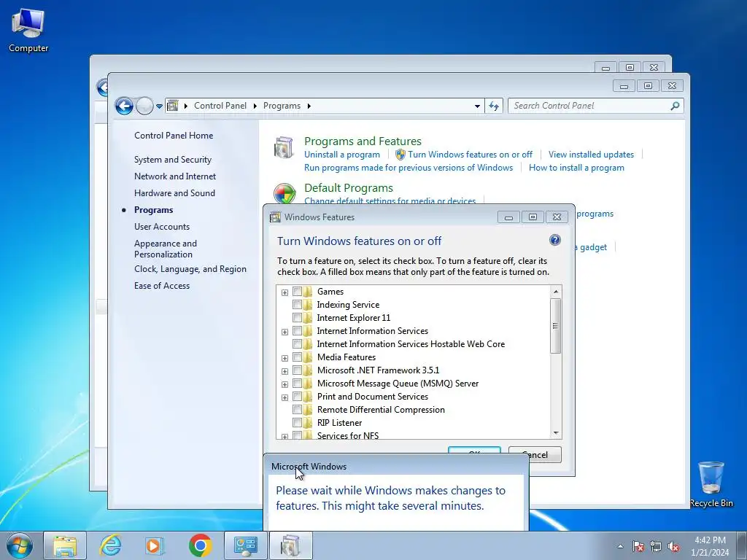Check IIS Hostable Web Core checkbox

pyautogui.click(x=297, y=344)
